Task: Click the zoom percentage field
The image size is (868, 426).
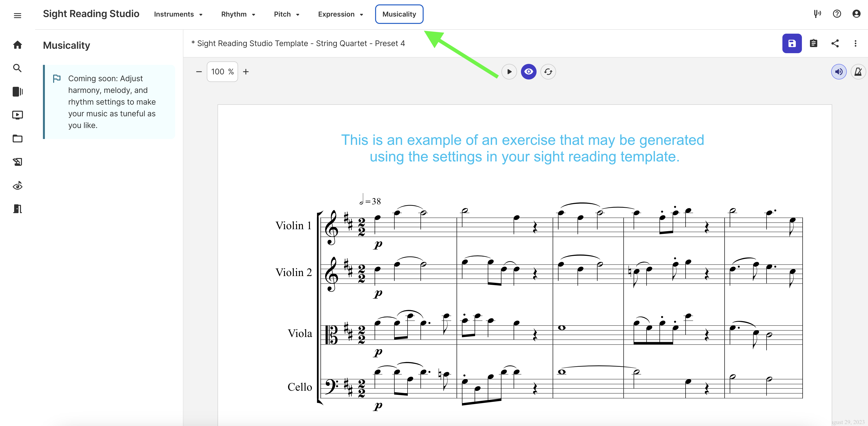Action: (x=222, y=72)
